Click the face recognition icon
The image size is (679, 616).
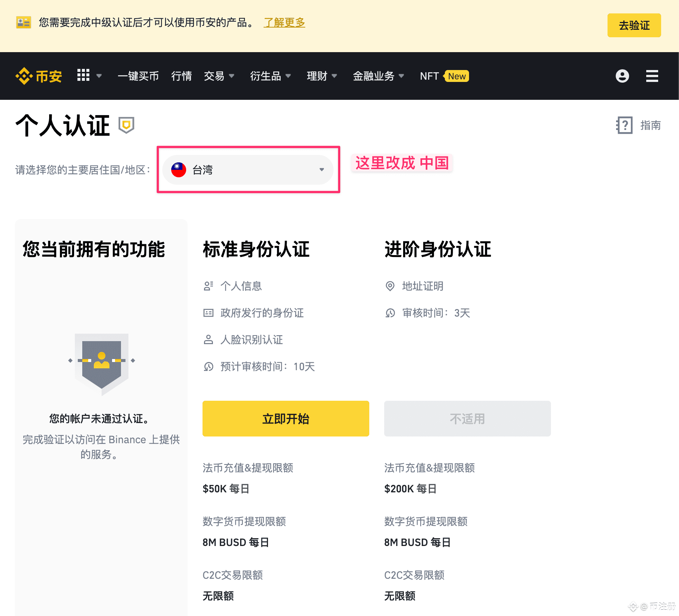209,340
